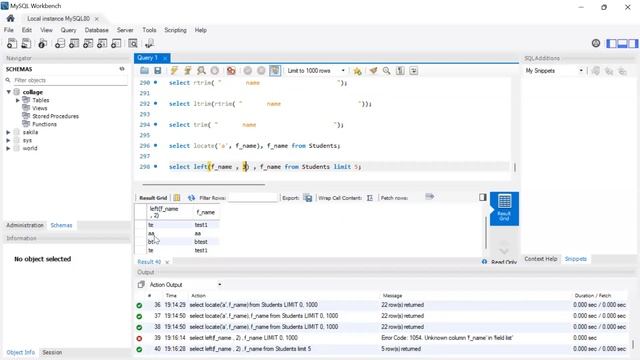Expand the sakila schema
640x360 pixels.
(x=8, y=132)
